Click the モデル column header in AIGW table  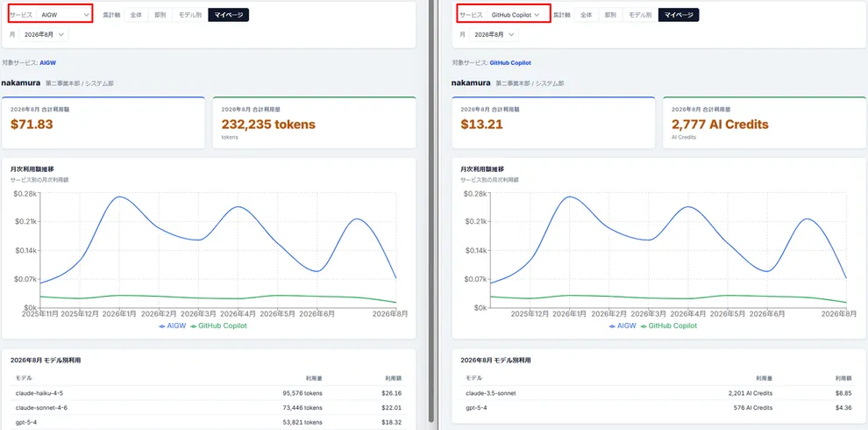[x=24, y=378]
